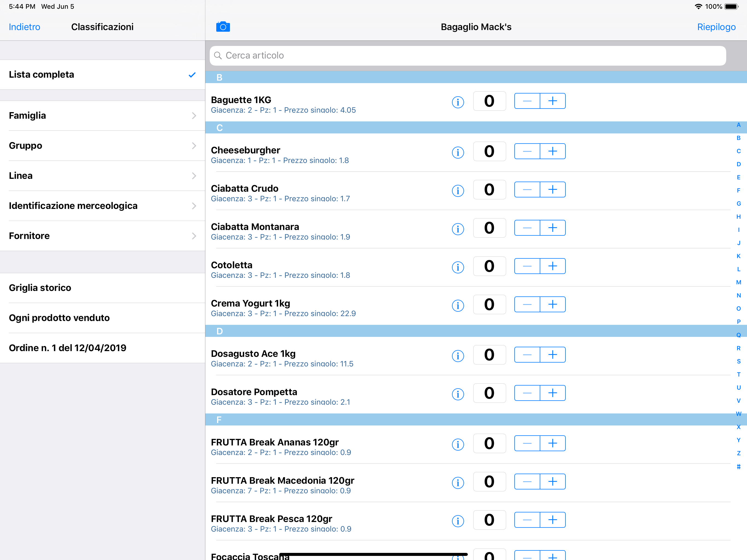Screen dimensions: 747x560
Task: Jump to letter F in index
Action: click(739, 191)
